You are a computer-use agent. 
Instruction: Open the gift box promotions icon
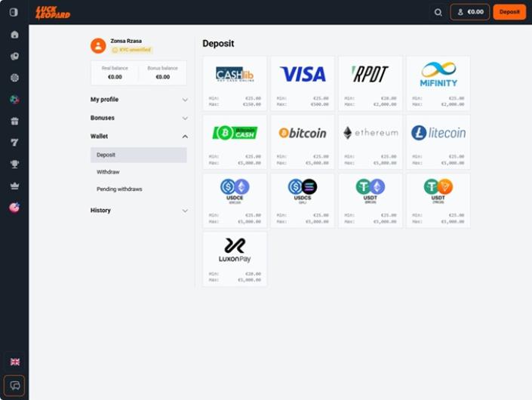pos(14,121)
